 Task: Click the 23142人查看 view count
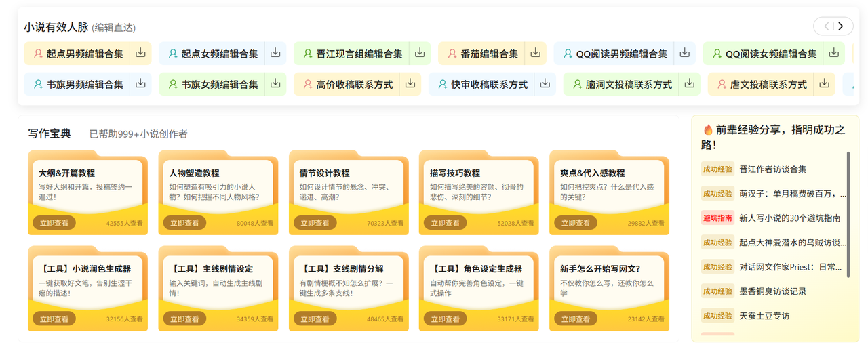[646, 319]
